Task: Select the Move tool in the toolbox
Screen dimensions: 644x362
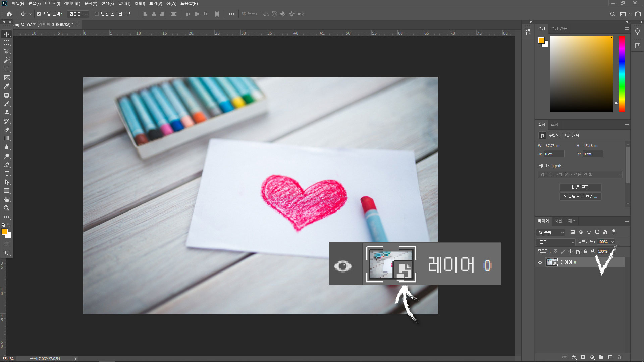Action: (x=7, y=34)
